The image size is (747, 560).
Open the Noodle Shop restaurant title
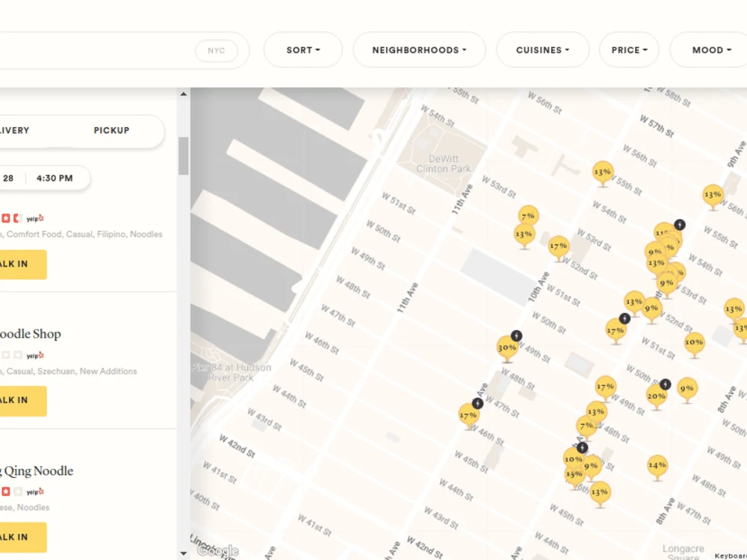pyautogui.click(x=31, y=334)
